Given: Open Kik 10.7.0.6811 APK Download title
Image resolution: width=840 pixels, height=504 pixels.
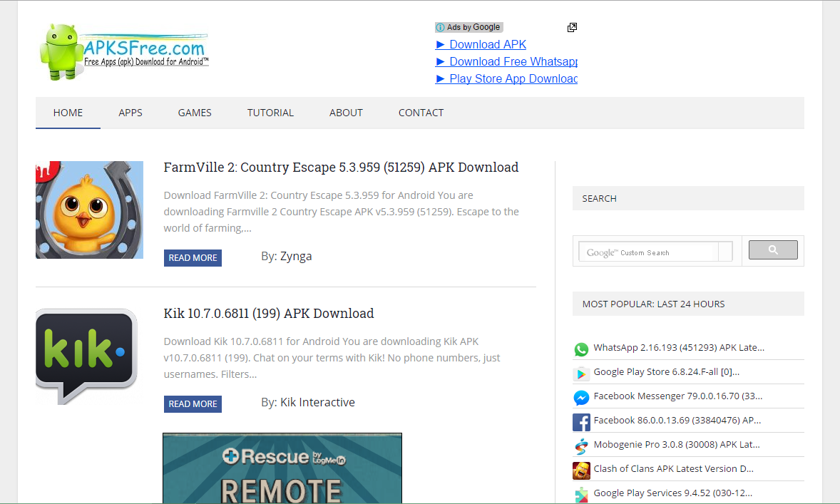Looking at the screenshot, I should pos(268,314).
